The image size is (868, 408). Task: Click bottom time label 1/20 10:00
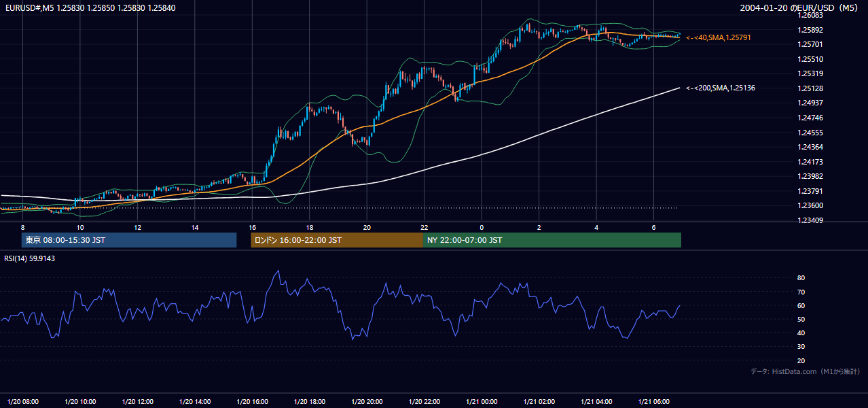point(80,402)
